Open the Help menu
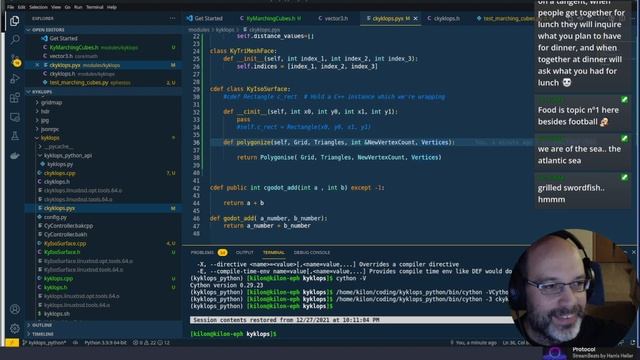The height and width of the screenshot is (360, 640). click(111, 7)
